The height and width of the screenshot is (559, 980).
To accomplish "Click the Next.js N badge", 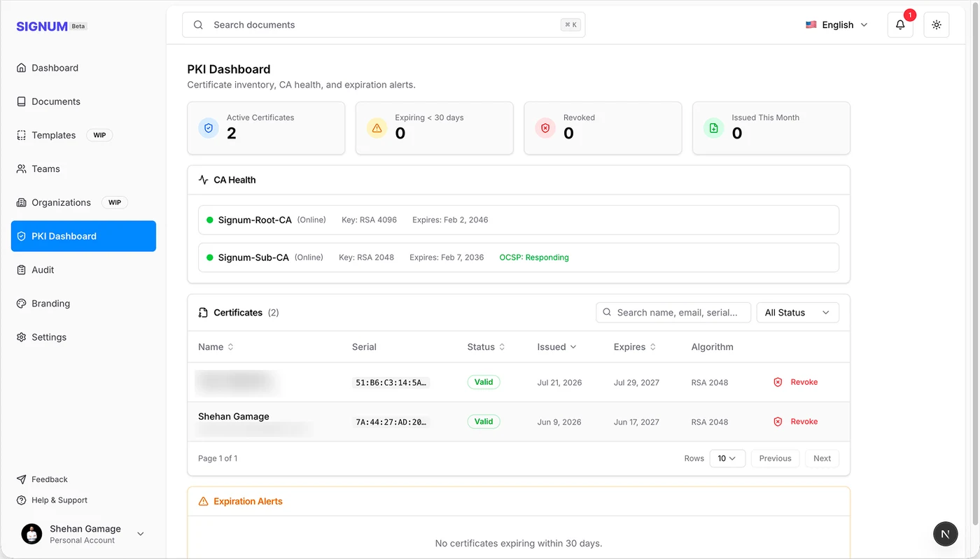I will (946, 534).
